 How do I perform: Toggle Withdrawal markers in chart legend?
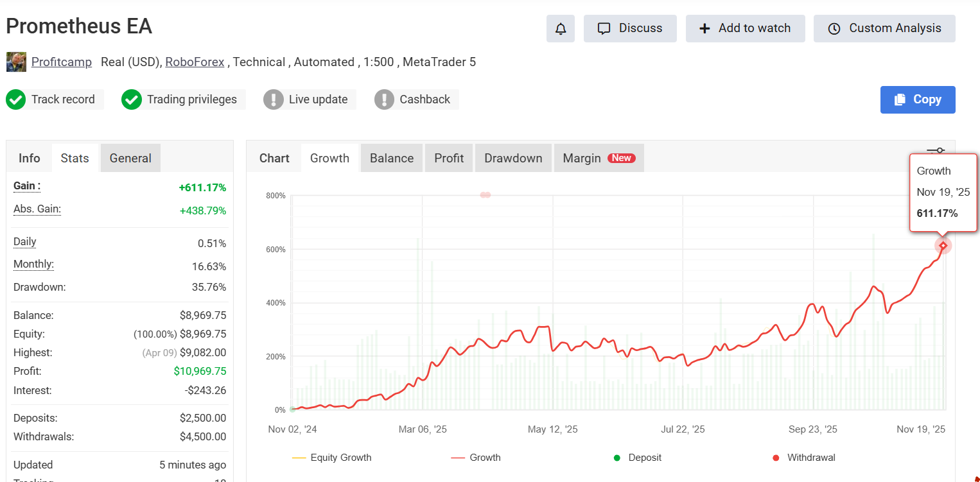(x=803, y=458)
